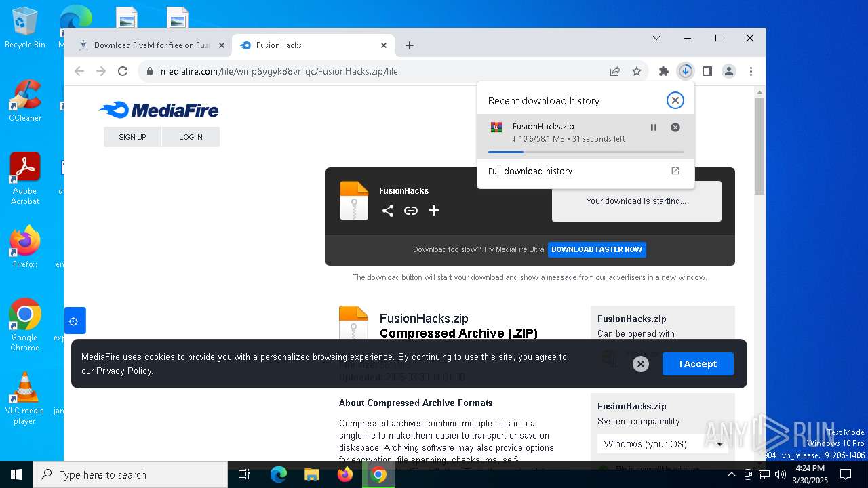The height and width of the screenshot is (488, 868).
Task: Share this page icon in address bar
Action: (615, 71)
